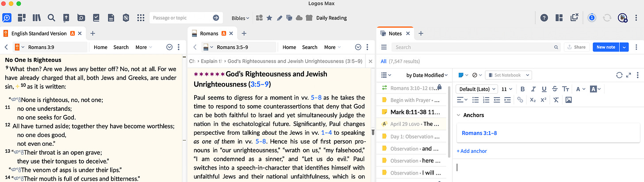This screenshot has height=182, width=644.
Task: Open the Tools nine-dot grid icon
Action: pos(141,18)
